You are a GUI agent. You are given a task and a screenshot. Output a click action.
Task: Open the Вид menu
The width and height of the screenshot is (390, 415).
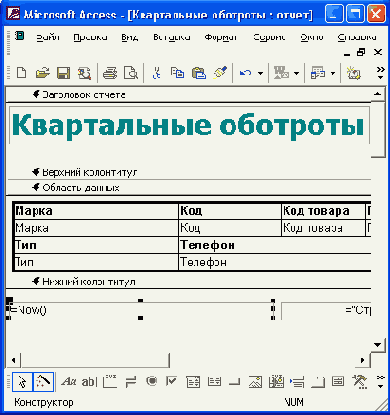point(130,37)
